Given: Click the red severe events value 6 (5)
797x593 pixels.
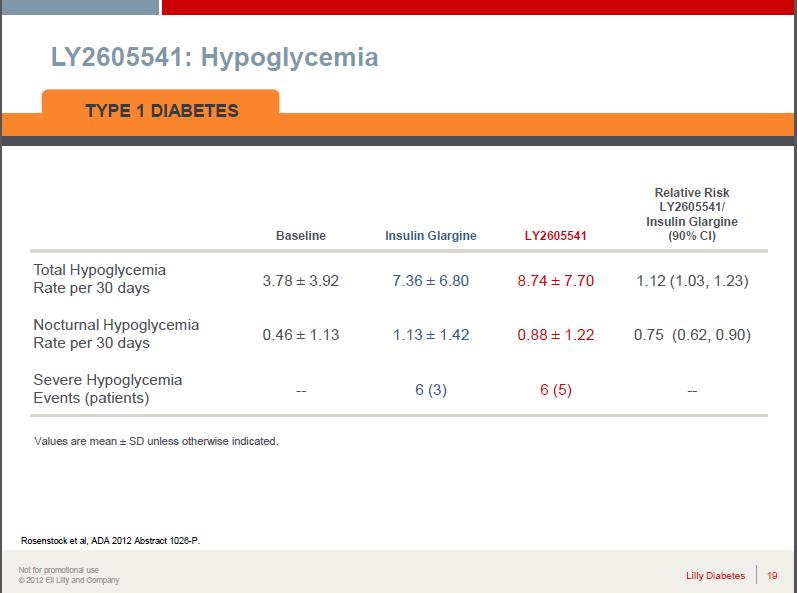Looking at the screenshot, I should 555,390.
